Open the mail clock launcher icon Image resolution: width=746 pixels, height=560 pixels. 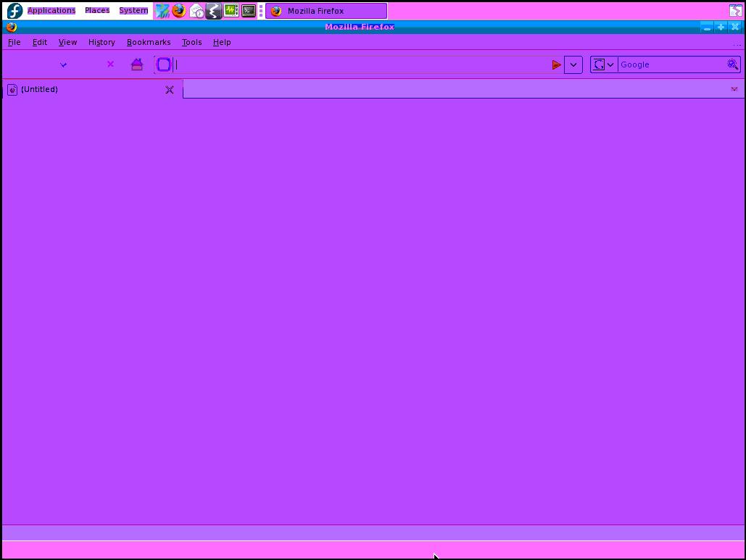[196, 11]
